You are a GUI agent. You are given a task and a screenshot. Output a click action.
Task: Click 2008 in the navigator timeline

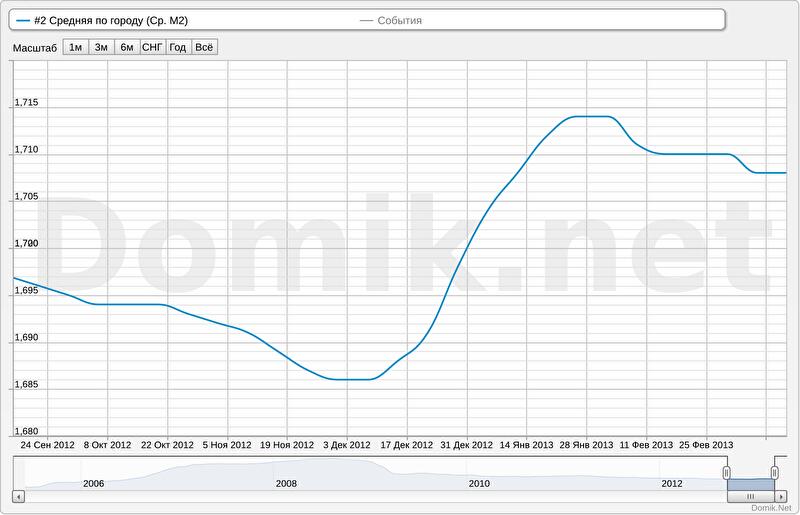pyautogui.click(x=286, y=483)
